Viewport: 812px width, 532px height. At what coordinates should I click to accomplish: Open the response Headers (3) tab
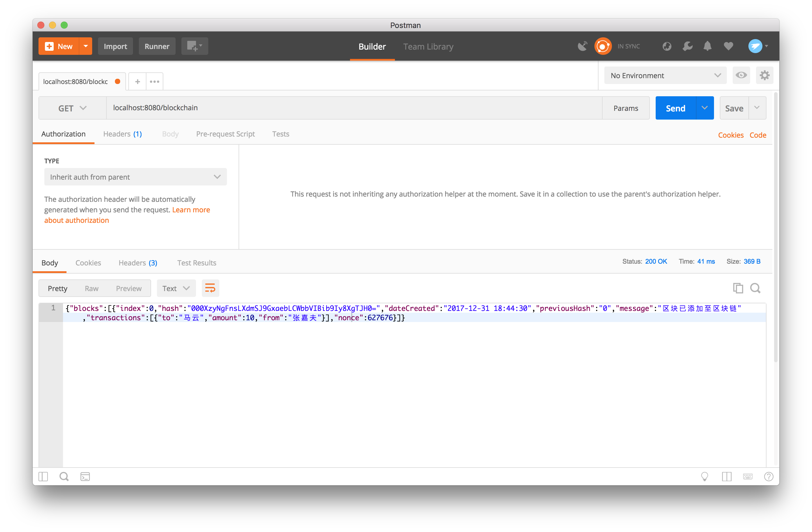pyautogui.click(x=138, y=263)
